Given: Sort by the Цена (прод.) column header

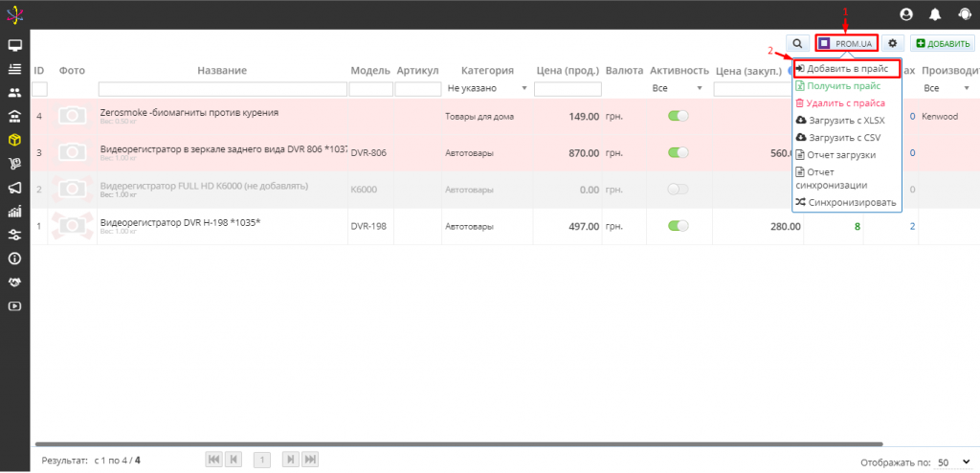Looking at the screenshot, I should (568, 71).
